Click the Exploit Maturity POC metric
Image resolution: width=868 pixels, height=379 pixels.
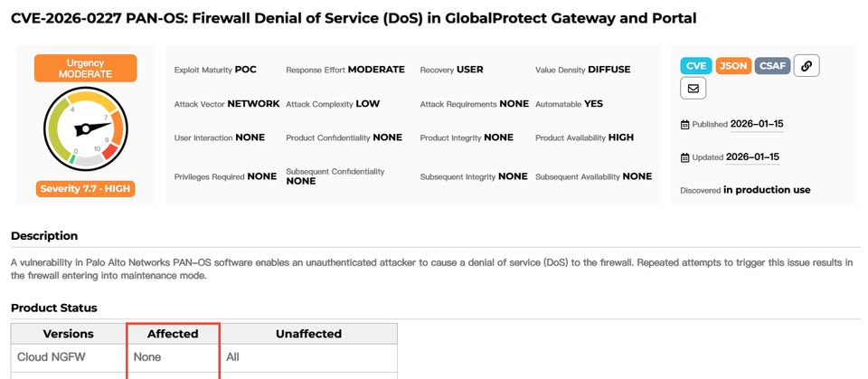[x=215, y=70]
